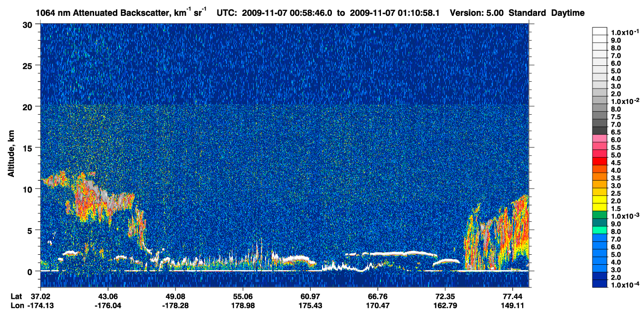Click colorbar label "6.5"
Screen dimensions: 644x330
(616, 132)
